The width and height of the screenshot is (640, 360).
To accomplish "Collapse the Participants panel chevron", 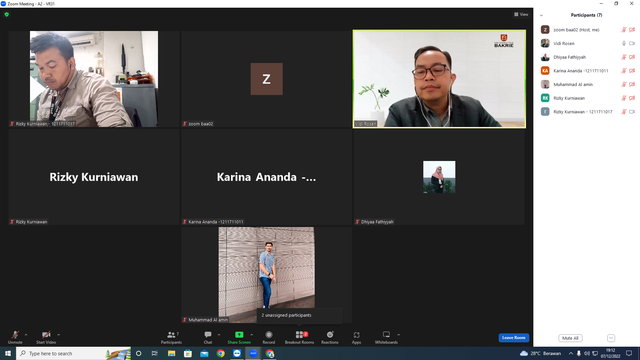I will (x=541, y=15).
